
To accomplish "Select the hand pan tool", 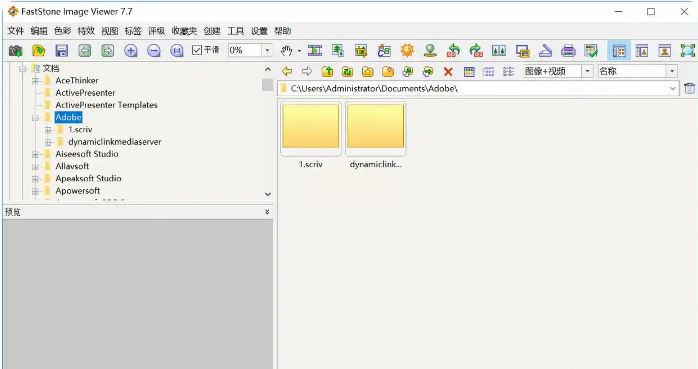I will pyautogui.click(x=286, y=51).
